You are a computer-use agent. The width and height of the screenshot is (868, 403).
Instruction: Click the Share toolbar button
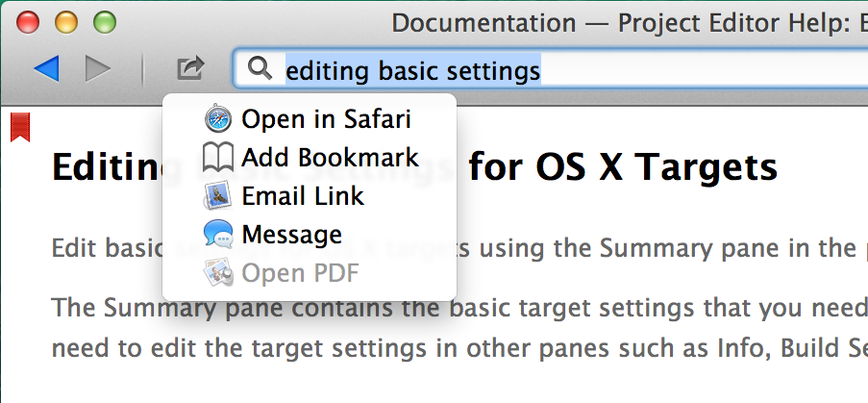[190, 68]
